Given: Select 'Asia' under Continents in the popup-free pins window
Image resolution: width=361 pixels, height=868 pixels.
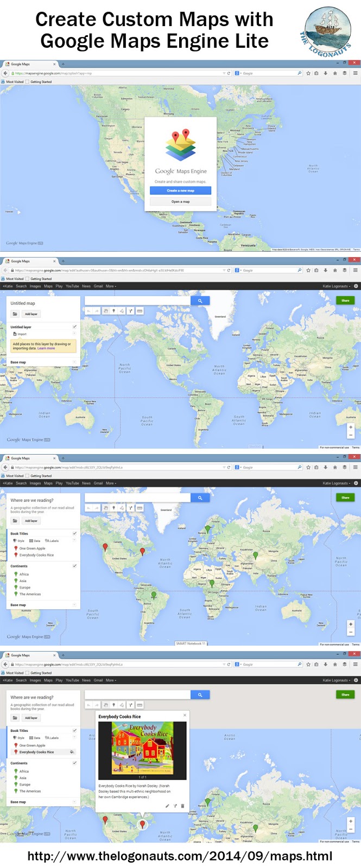Looking at the screenshot, I should tap(23, 581).
